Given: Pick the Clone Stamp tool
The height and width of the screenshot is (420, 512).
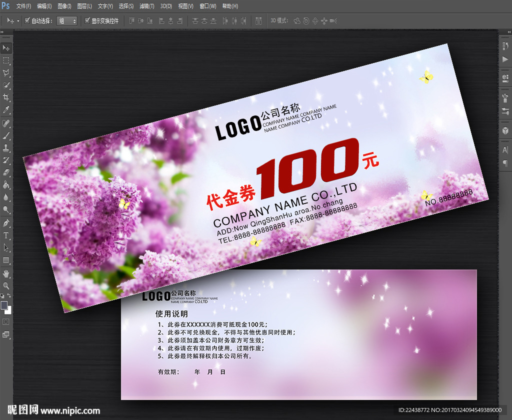Looking at the screenshot, I should (x=6, y=148).
